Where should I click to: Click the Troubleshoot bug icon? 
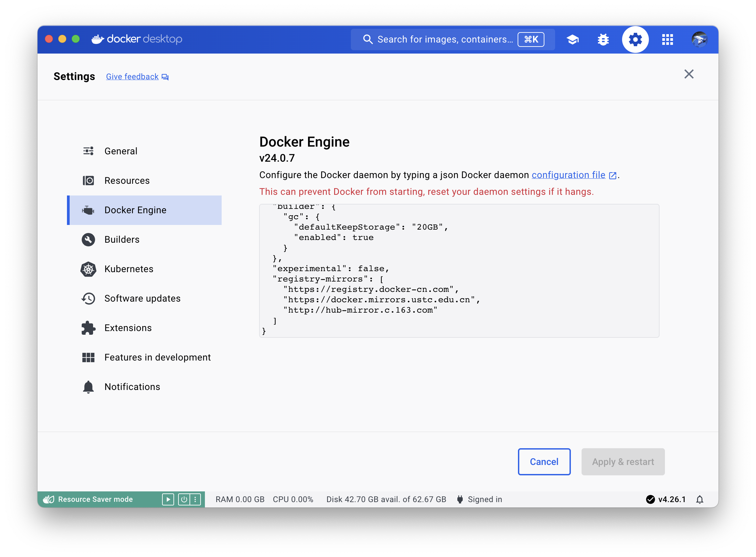click(x=603, y=39)
